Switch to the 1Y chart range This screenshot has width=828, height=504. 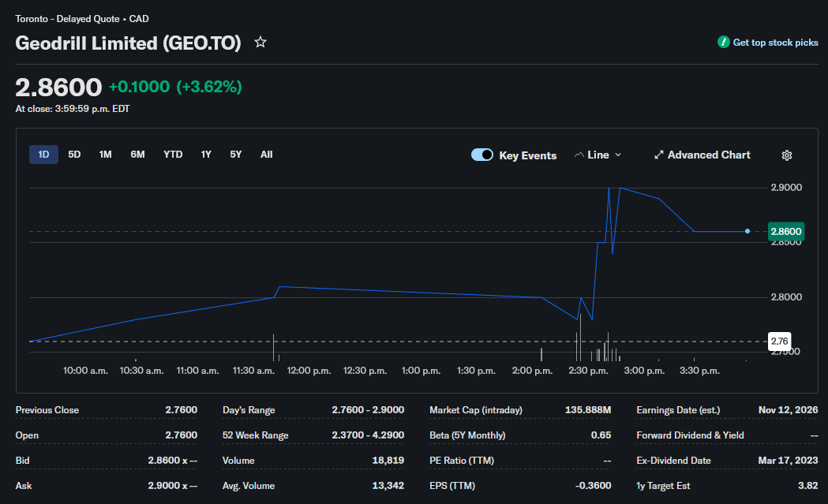[x=206, y=155]
